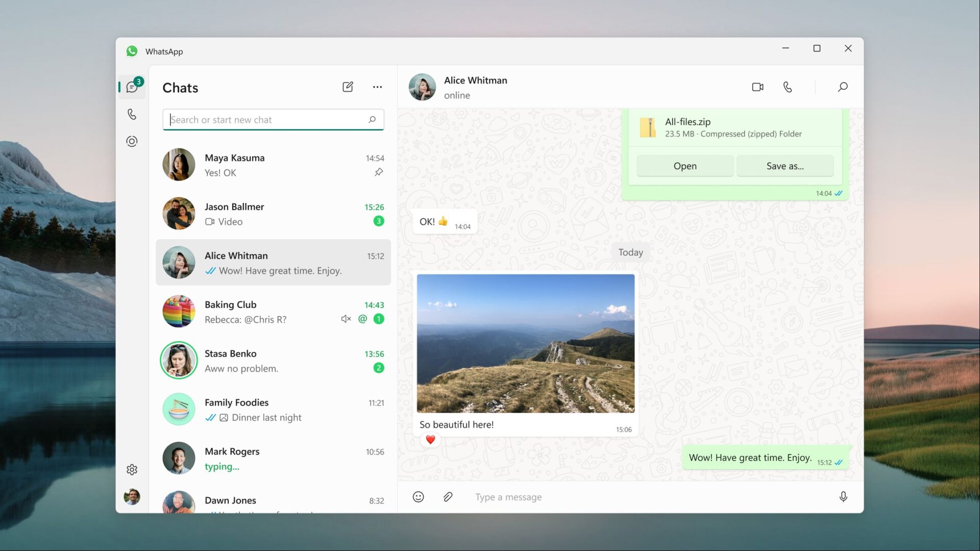
Task: Open the All-files.zip attachment
Action: [684, 166]
